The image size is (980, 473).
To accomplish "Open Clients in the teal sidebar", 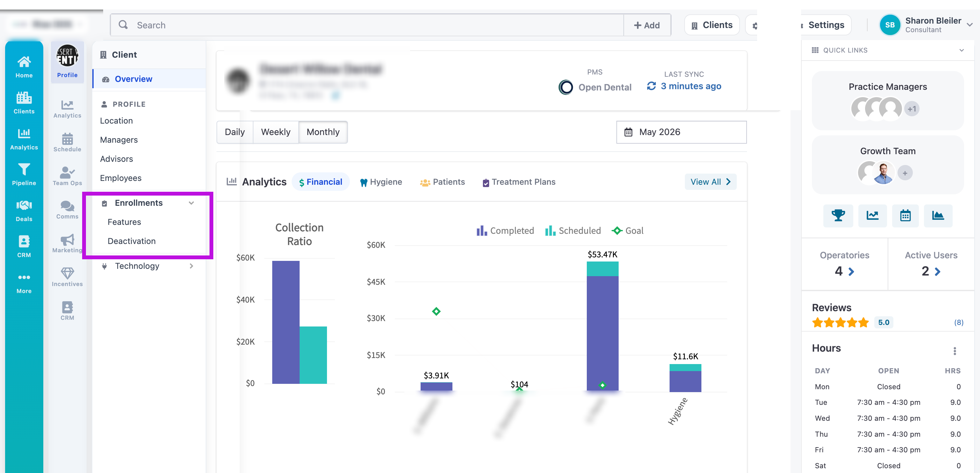I will tap(24, 103).
